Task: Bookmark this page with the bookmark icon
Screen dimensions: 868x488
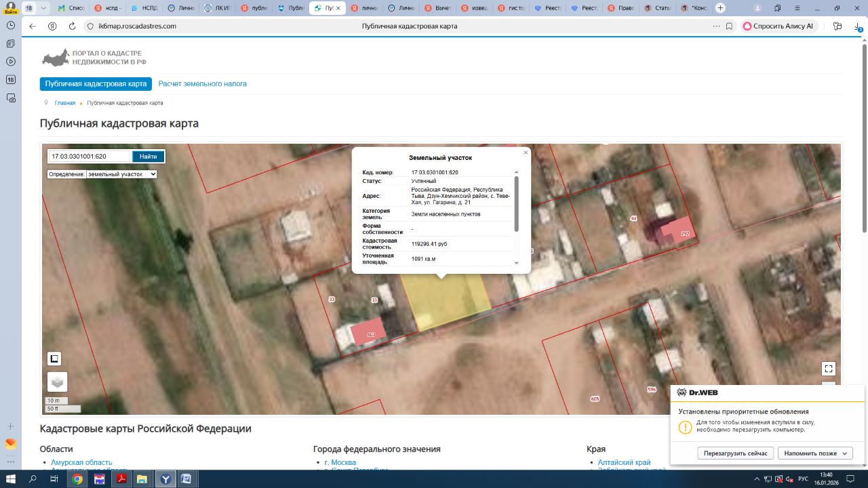Action: [729, 26]
